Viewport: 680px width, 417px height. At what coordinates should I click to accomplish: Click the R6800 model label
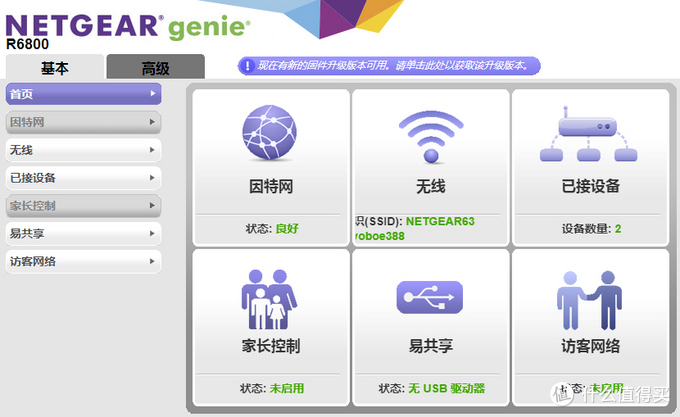[x=27, y=44]
